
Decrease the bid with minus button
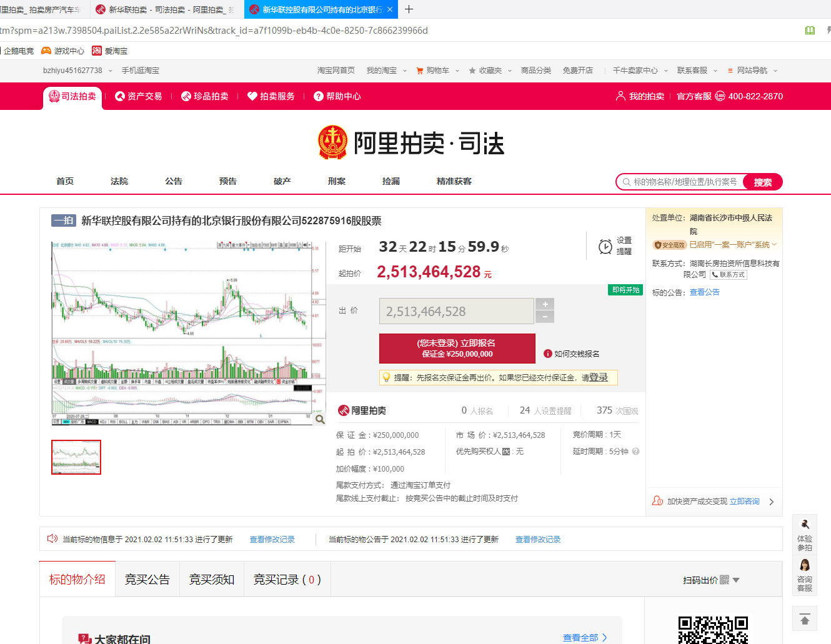coord(545,317)
